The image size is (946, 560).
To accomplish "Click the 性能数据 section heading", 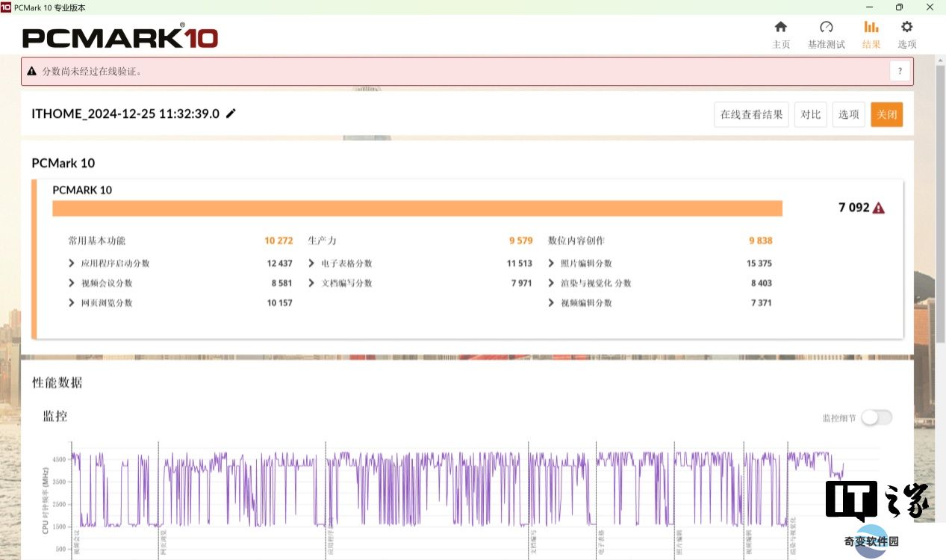I will tap(57, 382).
